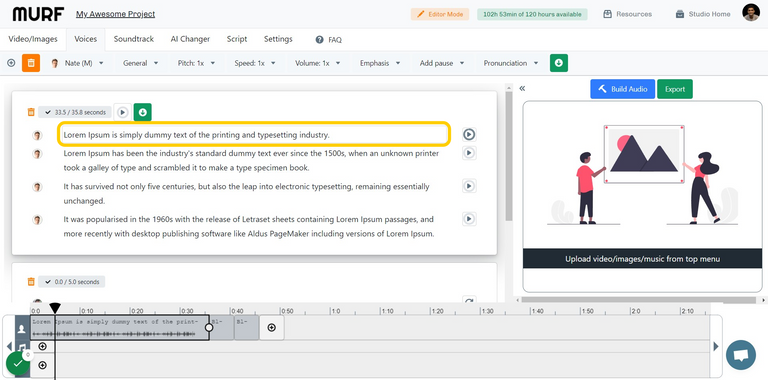Open the Add pause dropdown
This screenshot has width=768, height=380.
pyautogui.click(x=442, y=63)
